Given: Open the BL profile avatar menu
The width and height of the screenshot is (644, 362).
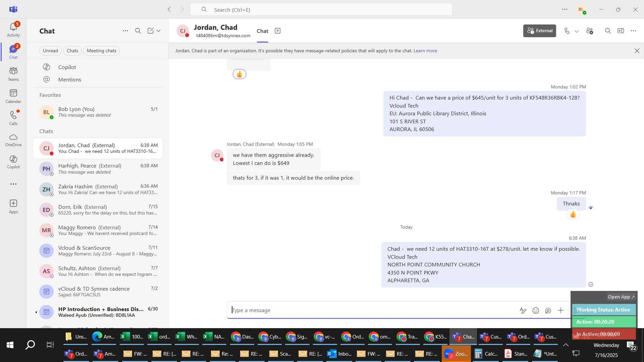Looking at the screenshot, I should [x=581, y=9].
